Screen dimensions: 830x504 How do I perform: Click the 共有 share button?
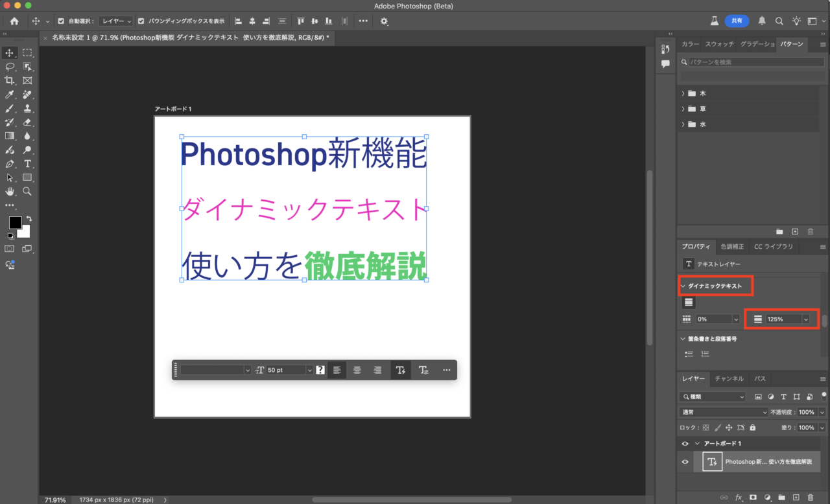click(x=737, y=21)
